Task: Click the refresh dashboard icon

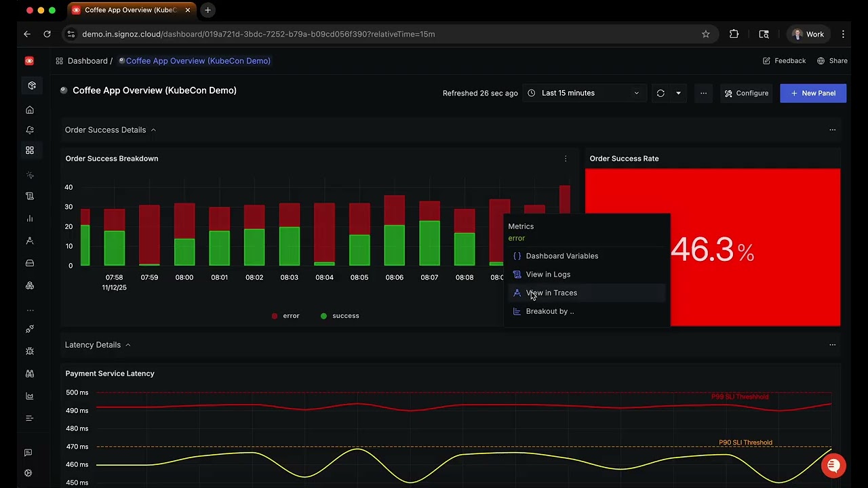Action: 660,93
